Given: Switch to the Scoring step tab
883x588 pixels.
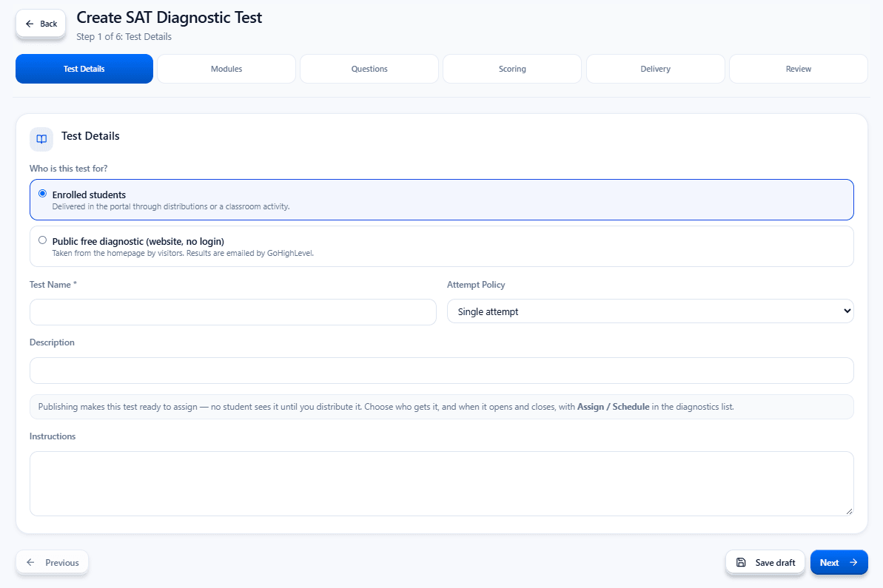Looking at the screenshot, I should (x=512, y=69).
